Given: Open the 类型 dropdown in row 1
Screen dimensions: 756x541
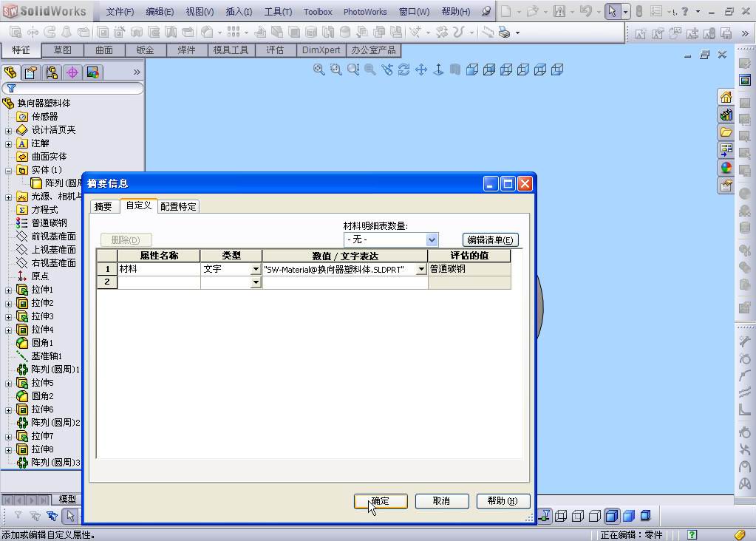Looking at the screenshot, I should click(x=256, y=270).
